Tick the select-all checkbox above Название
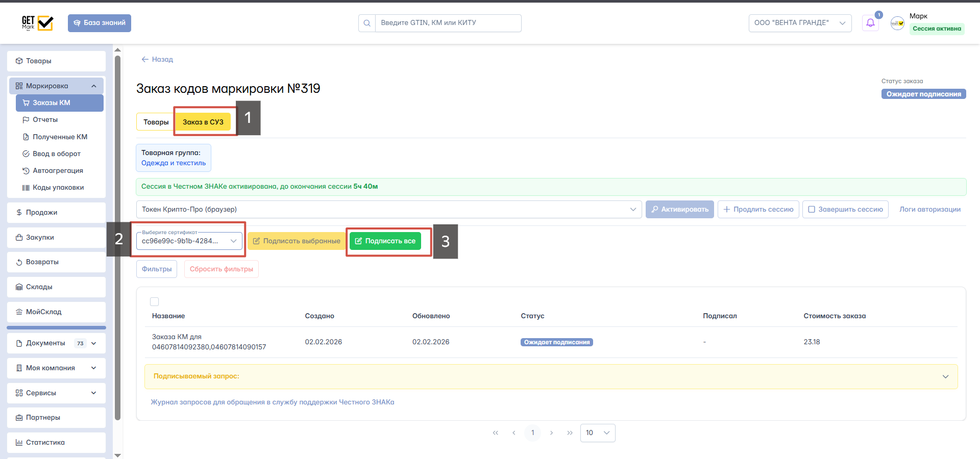980x459 pixels. coord(155,302)
